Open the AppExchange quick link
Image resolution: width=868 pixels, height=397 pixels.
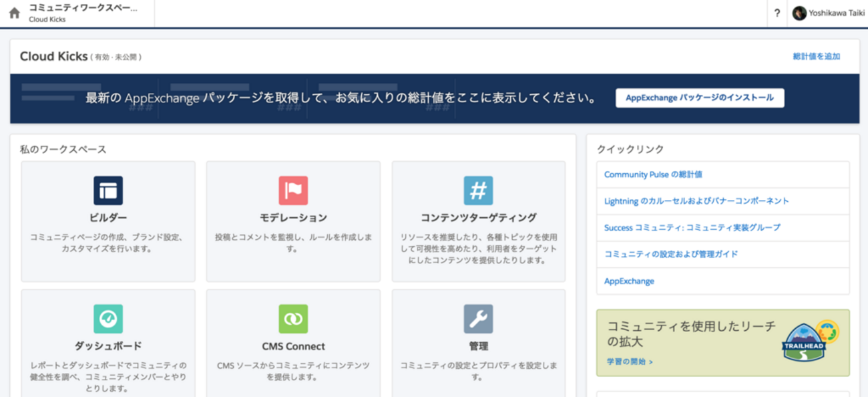pos(629,281)
